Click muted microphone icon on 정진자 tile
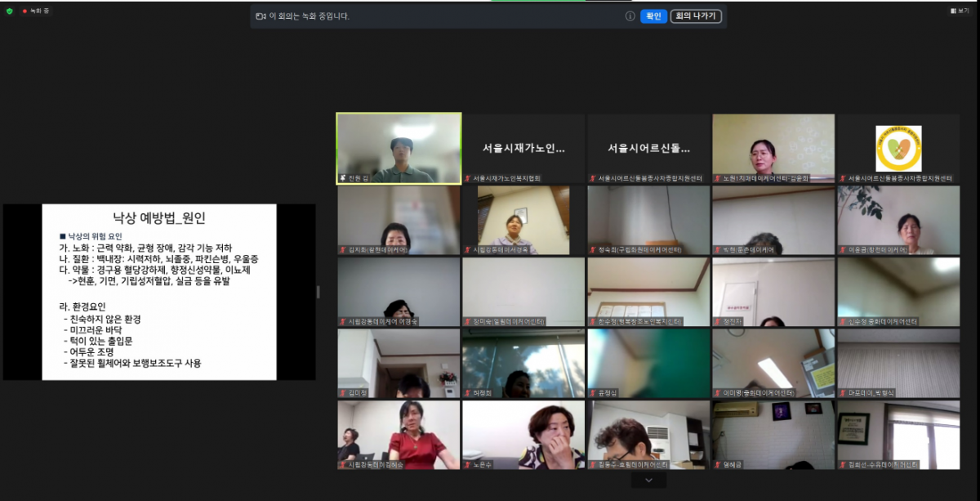The image size is (980, 501). [718, 322]
